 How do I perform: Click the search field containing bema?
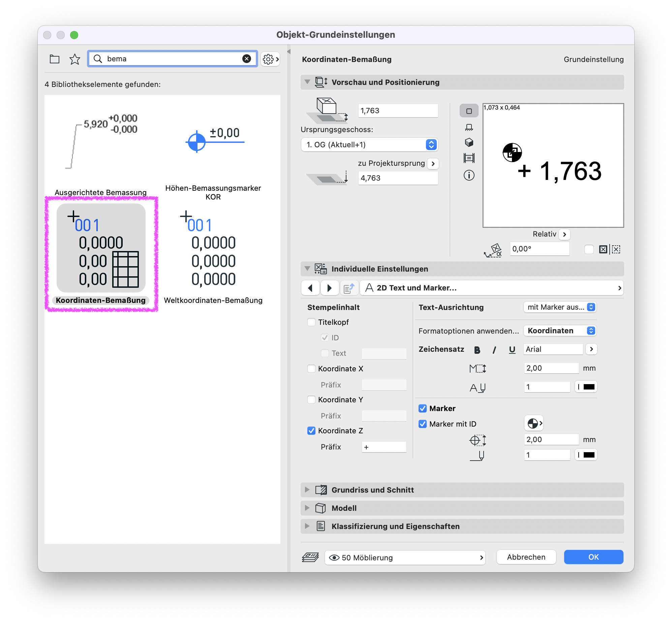[172, 59]
